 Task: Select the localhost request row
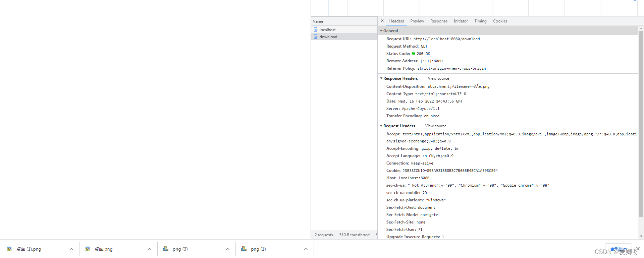[x=344, y=29]
